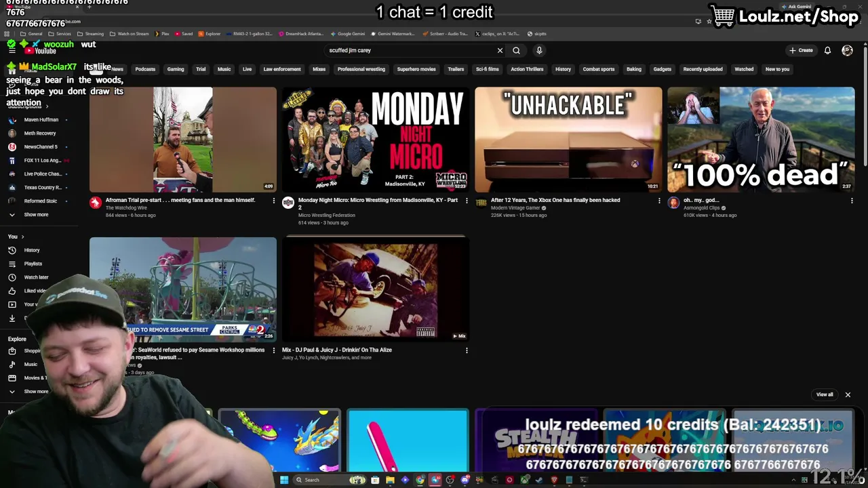Open Playlists in the sidebar

pyautogui.click(x=33, y=264)
